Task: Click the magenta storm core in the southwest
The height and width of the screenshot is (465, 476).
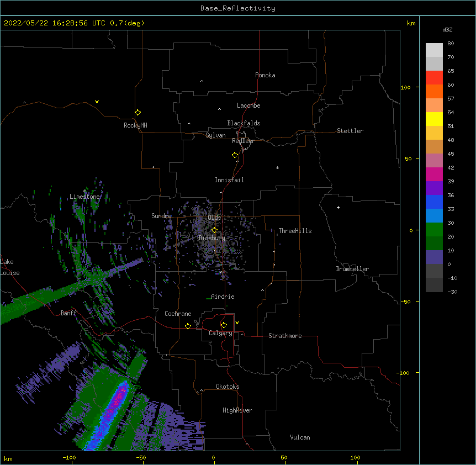Action: point(118,398)
